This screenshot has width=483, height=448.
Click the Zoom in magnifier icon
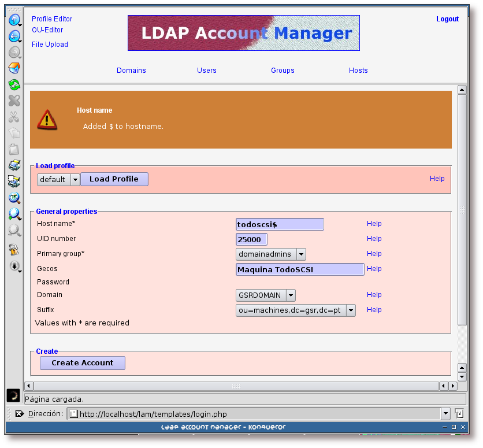pos(14,214)
